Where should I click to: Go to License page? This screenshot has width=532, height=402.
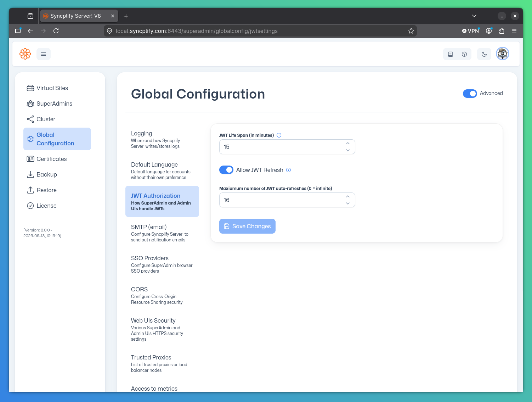(57, 206)
